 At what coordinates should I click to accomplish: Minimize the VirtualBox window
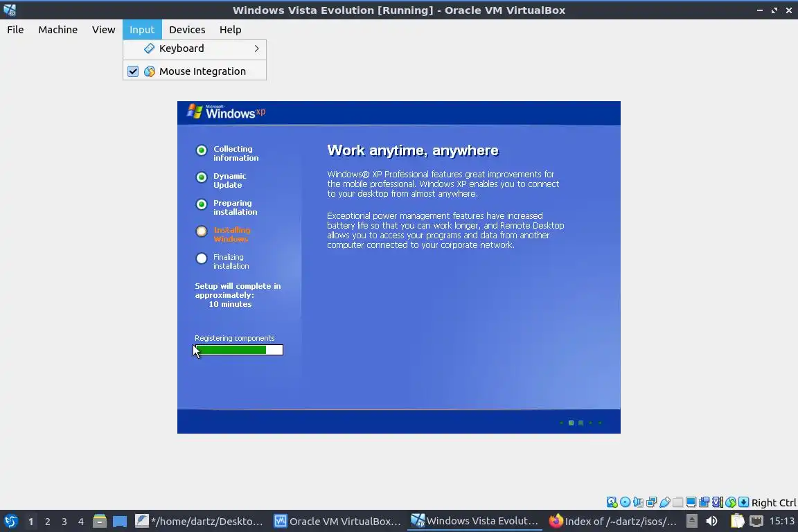pos(759,10)
